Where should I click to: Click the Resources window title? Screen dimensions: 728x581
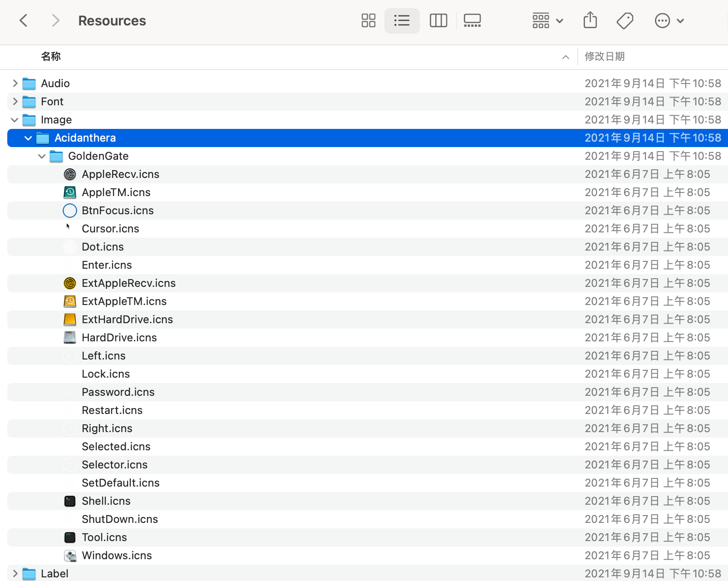112,21
